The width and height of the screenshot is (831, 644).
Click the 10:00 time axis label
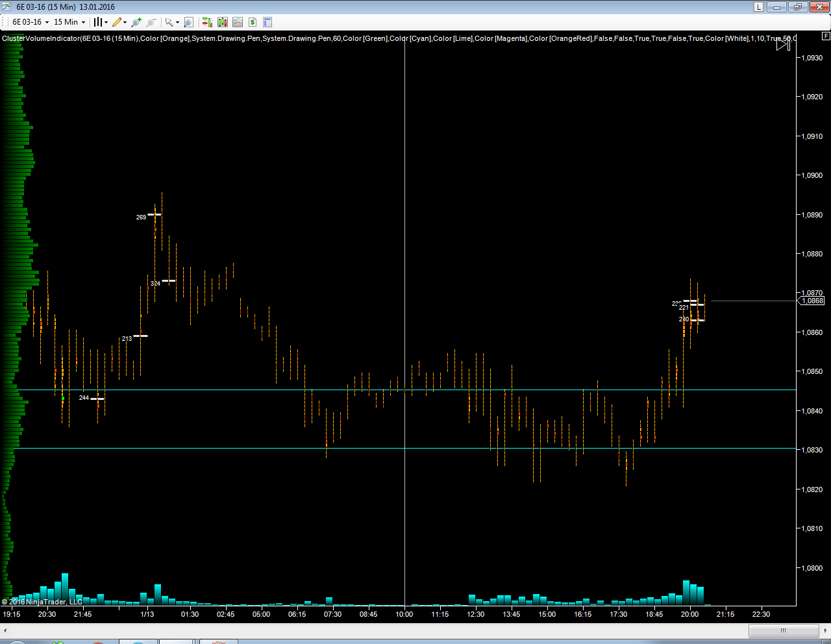404,614
